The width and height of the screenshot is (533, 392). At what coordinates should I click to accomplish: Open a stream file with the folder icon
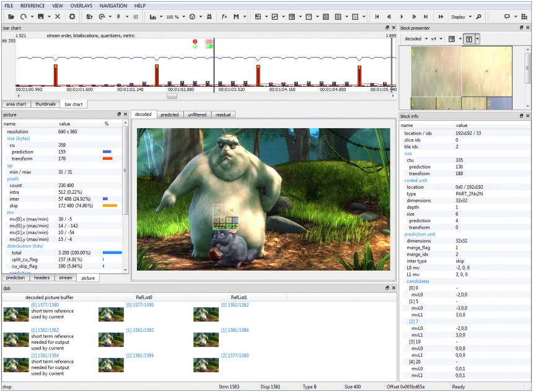click(x=11, y=17)
